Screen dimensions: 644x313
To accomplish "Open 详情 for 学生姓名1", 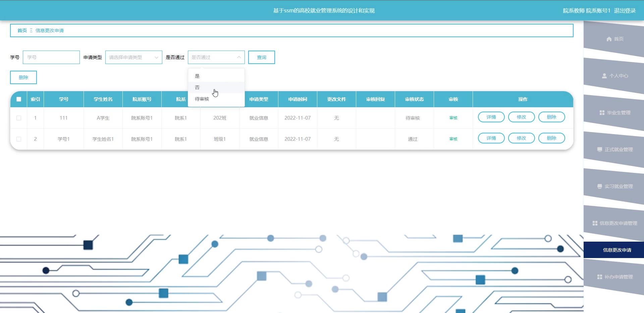I will click(491, 138).
